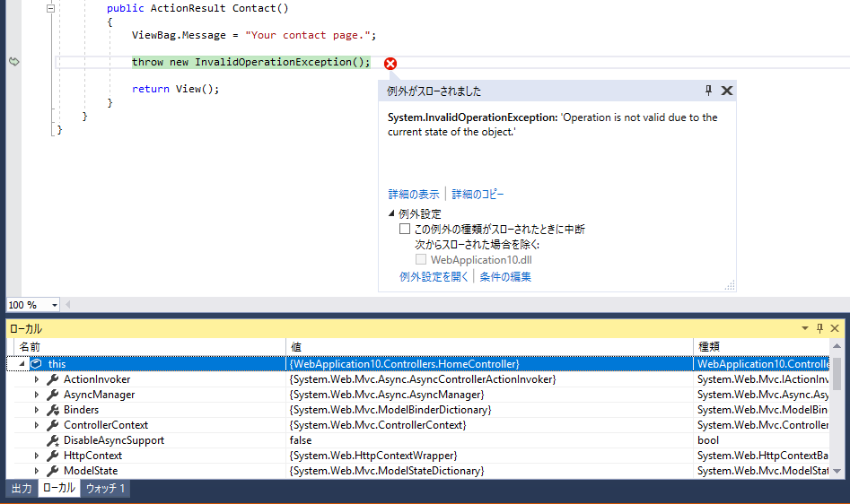Open 詳細の表示 link

point(414,195)
